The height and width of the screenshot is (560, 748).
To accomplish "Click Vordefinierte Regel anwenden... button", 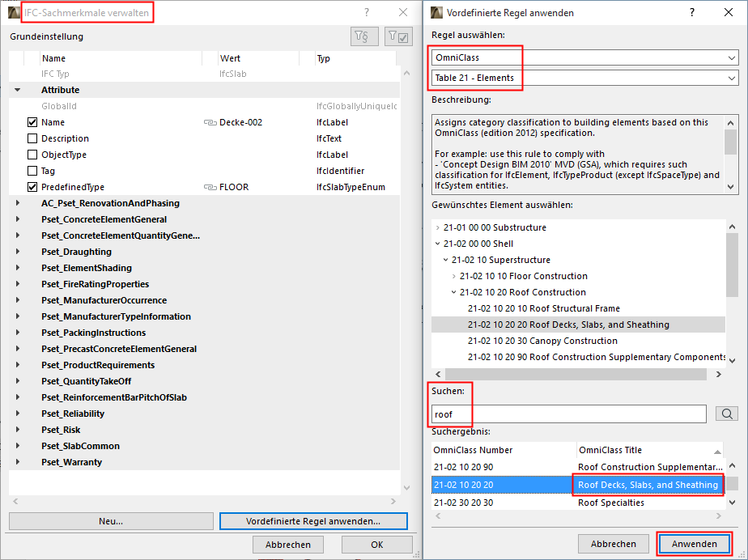I will [x=313, y=521].
